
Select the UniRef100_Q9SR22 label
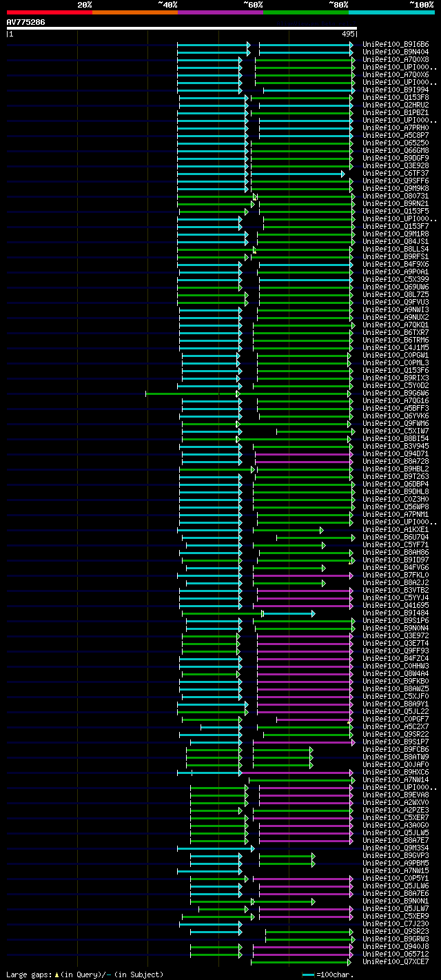(x=396, y=734)
